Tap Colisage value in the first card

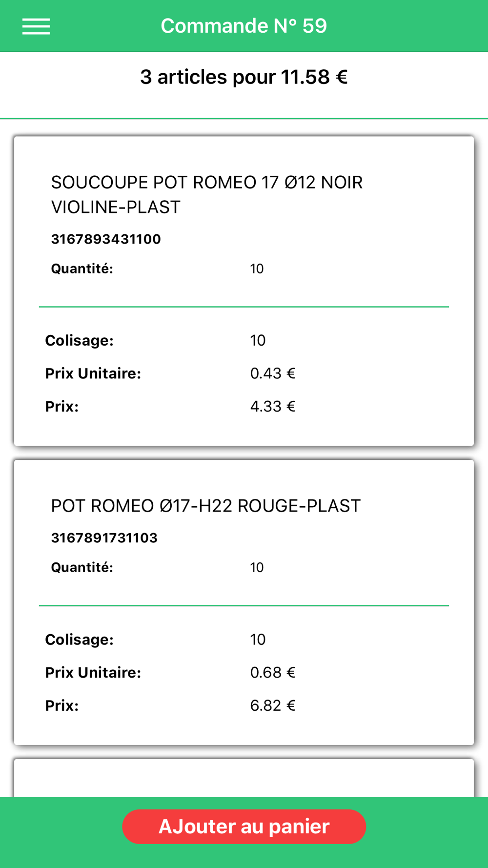tap(258, 340)
